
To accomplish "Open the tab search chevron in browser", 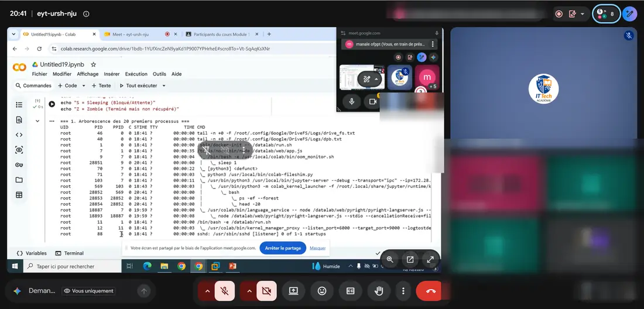I will pos(13,34).
